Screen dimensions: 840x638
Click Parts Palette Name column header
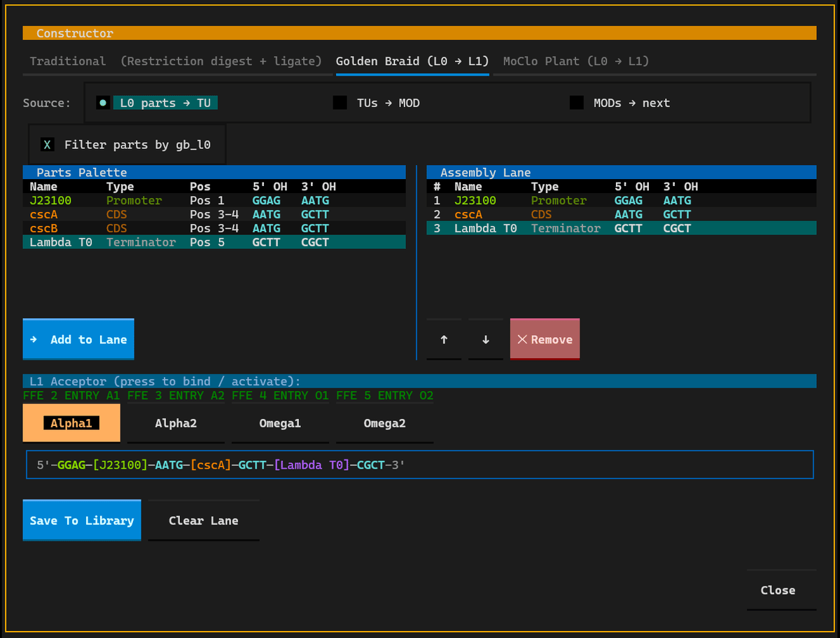click(x=43, y=187)
